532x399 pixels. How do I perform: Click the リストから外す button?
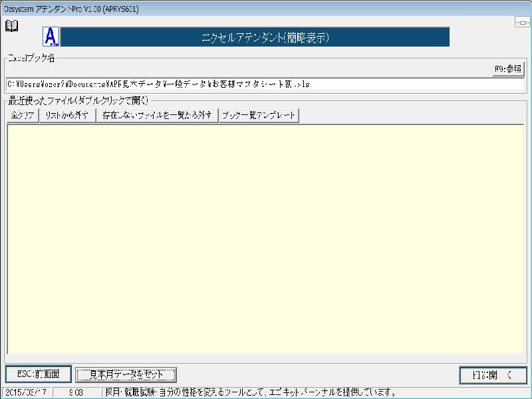(x=68, y=115)
